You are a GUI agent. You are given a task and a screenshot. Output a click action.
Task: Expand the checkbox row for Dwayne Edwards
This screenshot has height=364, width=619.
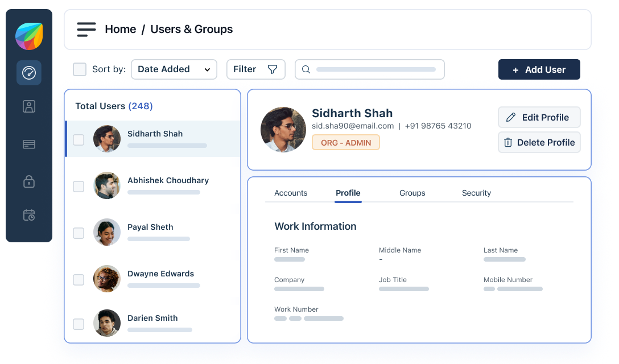click(79, 279)
